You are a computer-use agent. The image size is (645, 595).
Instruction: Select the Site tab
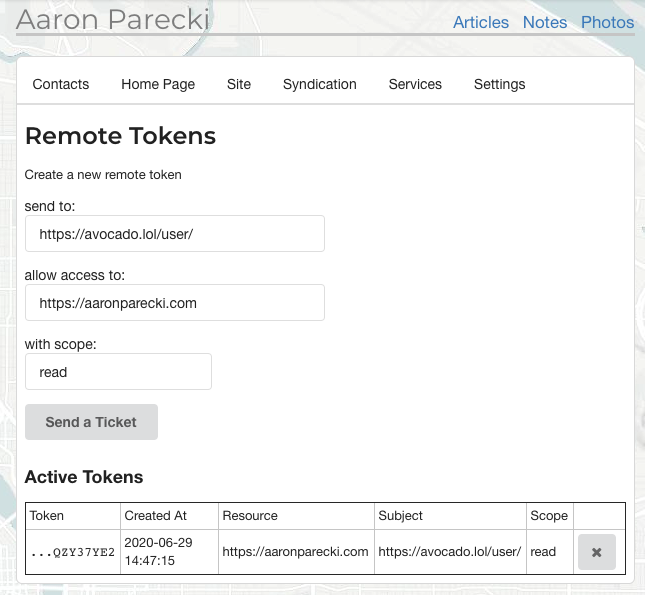point(239,84)
